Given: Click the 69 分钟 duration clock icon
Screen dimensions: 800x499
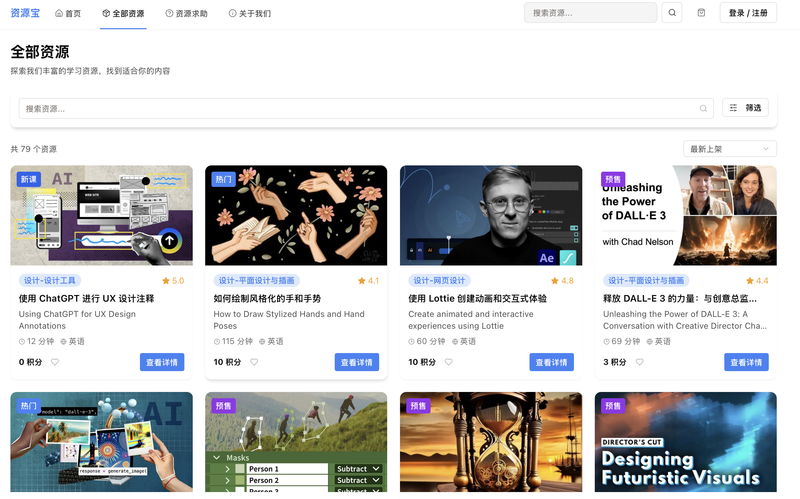Looking at the screenshot, I should pos(607,341).
